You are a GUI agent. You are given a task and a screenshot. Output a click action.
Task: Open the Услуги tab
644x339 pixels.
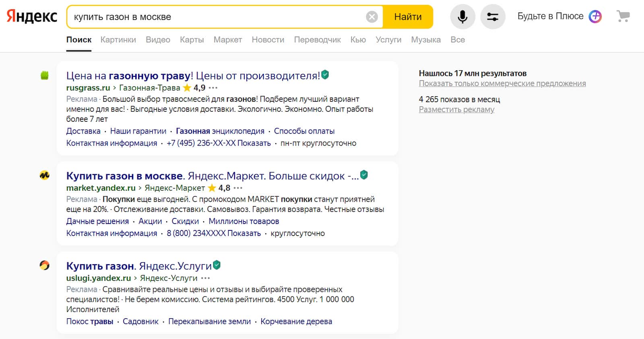point(388,40)
